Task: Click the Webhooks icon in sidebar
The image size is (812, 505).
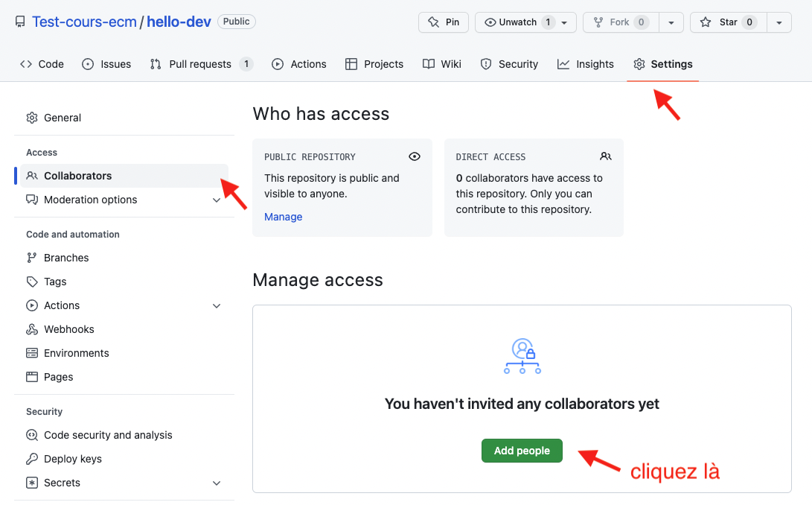Action: click(32, 329)
